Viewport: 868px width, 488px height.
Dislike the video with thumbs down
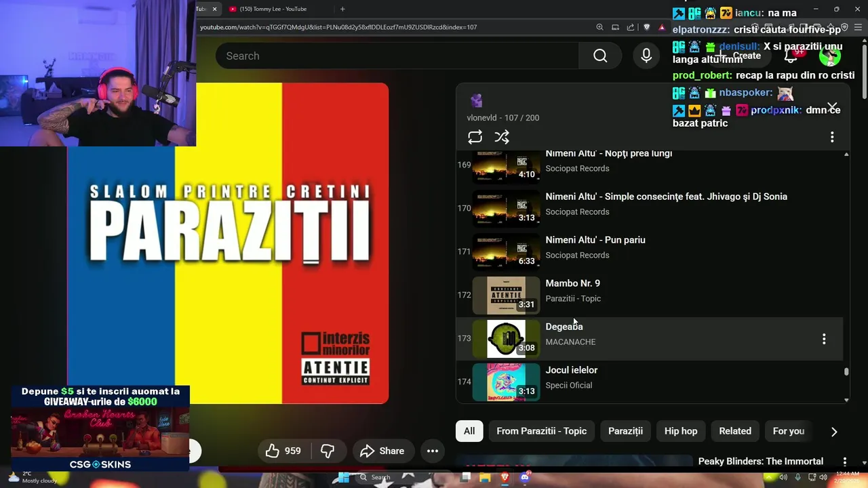[x=328, y=451]
